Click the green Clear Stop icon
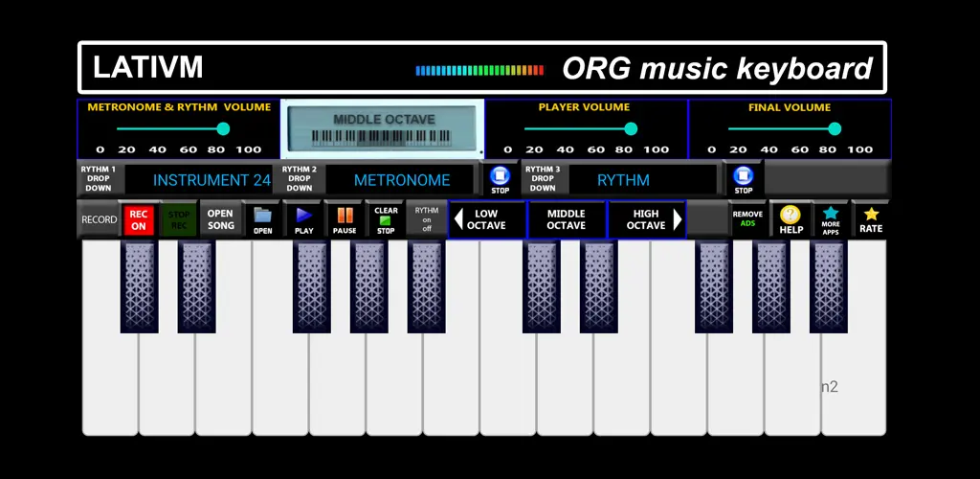This screenshot has width=980, height=479. coord(386,219)
